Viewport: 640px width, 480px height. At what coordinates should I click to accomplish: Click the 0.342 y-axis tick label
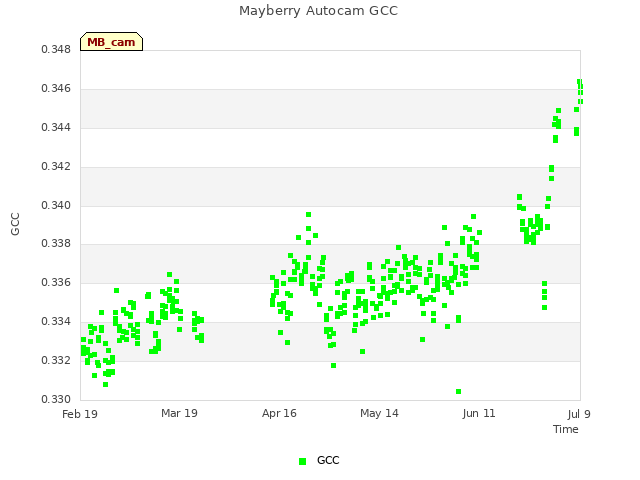(56, 167)
